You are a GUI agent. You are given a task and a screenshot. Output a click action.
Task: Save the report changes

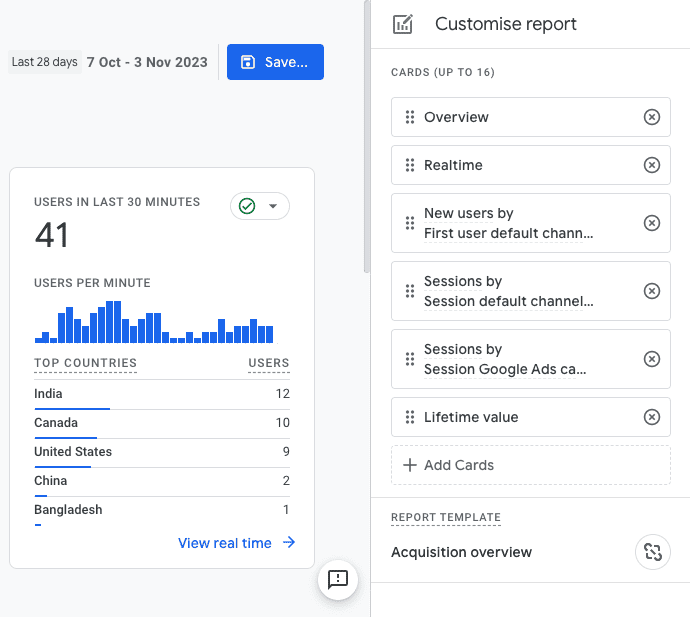(275, 62)
